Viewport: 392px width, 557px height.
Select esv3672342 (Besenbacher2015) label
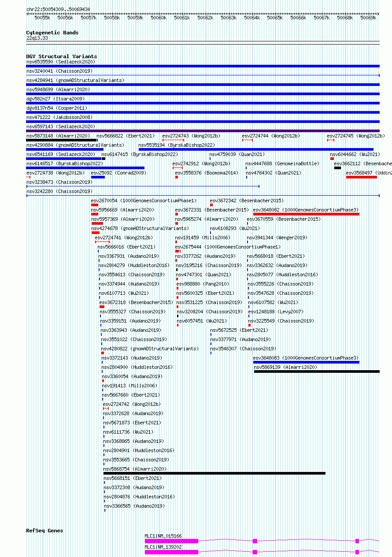(247, 201)
